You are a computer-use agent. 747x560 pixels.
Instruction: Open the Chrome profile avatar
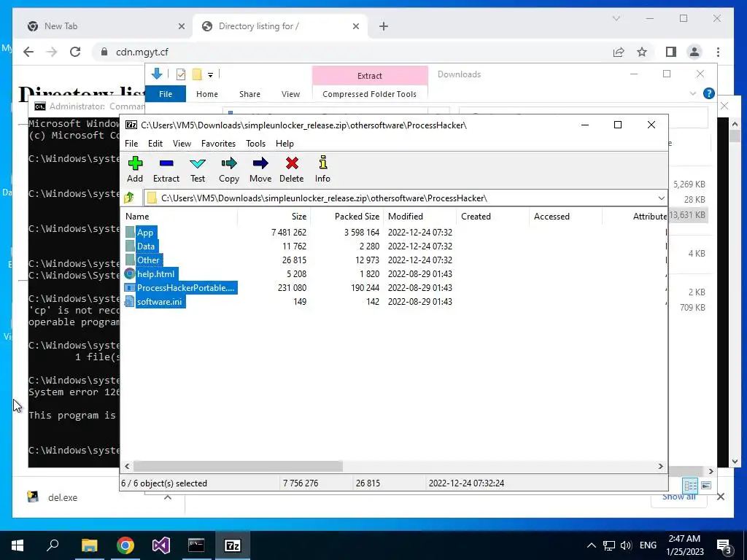[x=694, y=52]
